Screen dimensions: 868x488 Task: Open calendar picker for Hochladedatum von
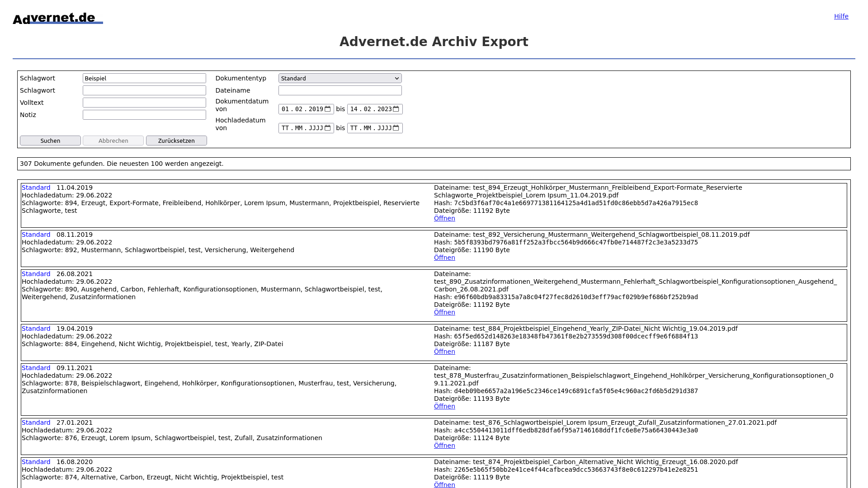(x=328, y=128)
